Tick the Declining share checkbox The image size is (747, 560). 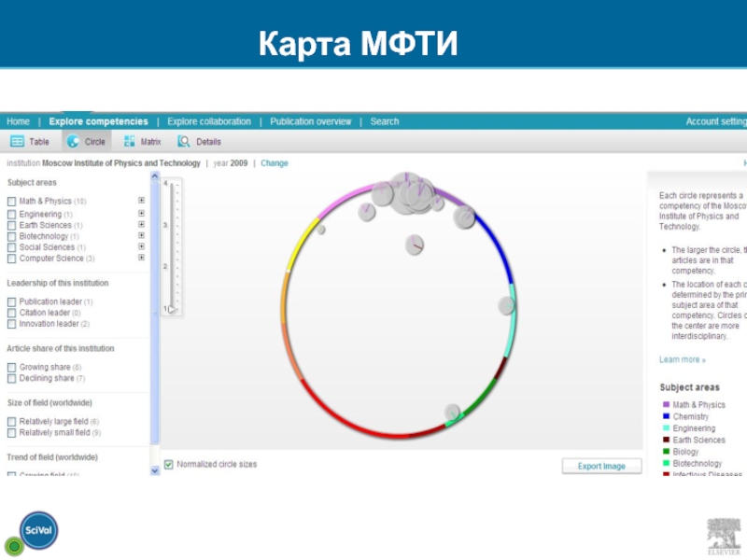[12, 379]
